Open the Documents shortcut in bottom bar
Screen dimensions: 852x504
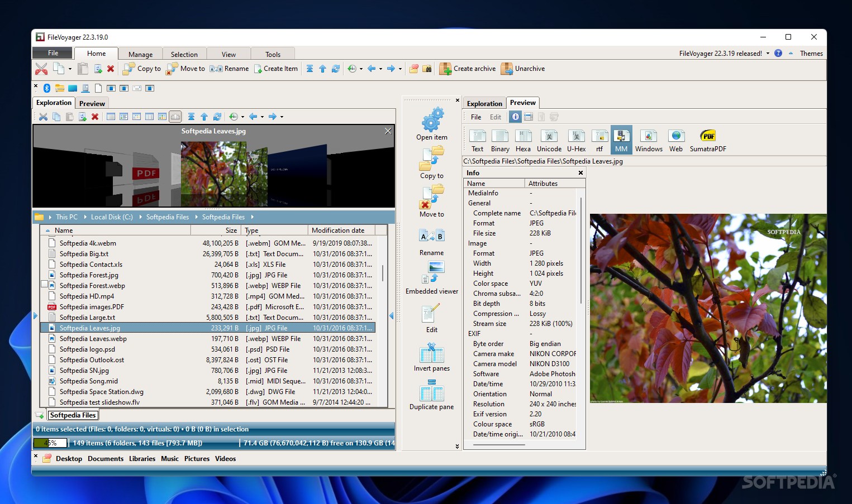point(106,459)
